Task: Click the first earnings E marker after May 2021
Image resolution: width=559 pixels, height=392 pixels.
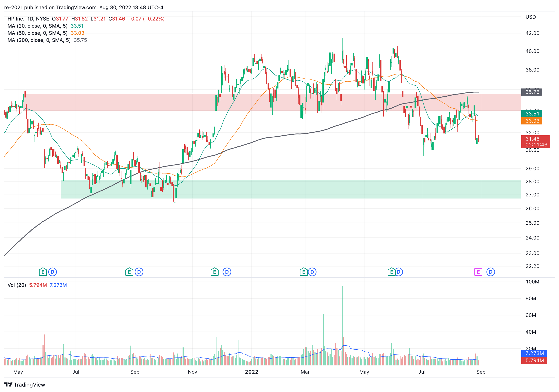Action: click(43, 272)
